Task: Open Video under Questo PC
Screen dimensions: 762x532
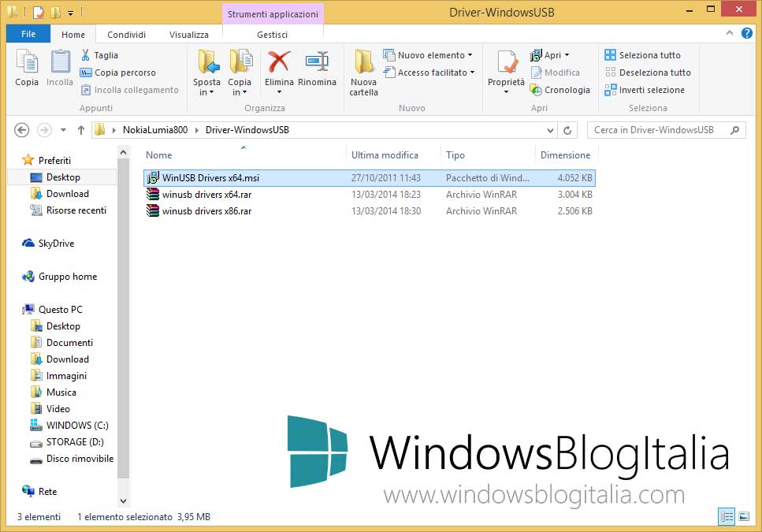Action: 50,408
